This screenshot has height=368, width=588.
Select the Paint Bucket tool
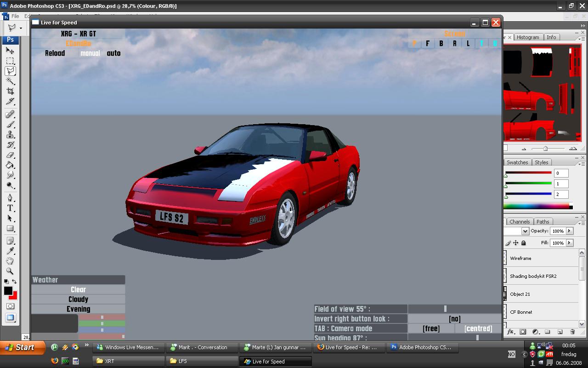pos(10,165)
